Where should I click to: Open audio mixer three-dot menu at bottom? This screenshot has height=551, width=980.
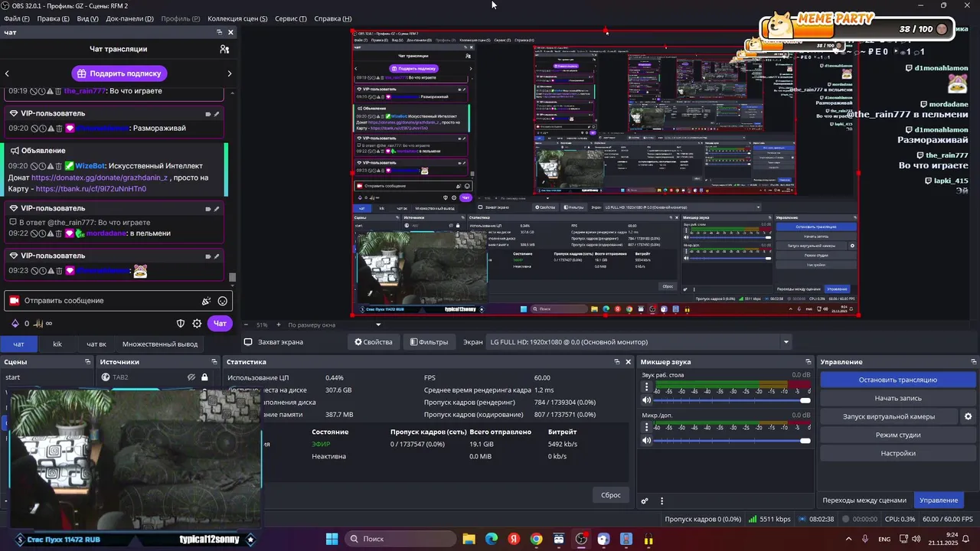661,501
